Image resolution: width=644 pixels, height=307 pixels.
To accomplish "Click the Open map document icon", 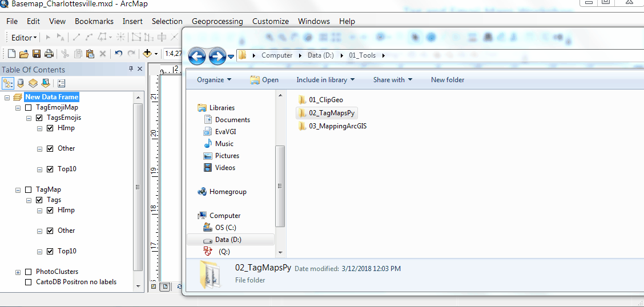I will 24,54.
